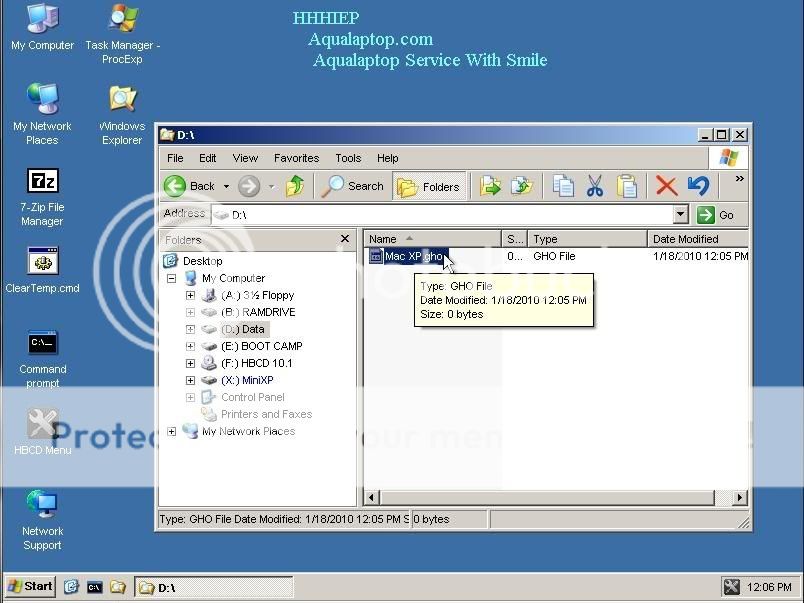Viewport: 804px width, 603px height.
Task: Click the Undo toolbar icon
Action: [x=698, y=186]
